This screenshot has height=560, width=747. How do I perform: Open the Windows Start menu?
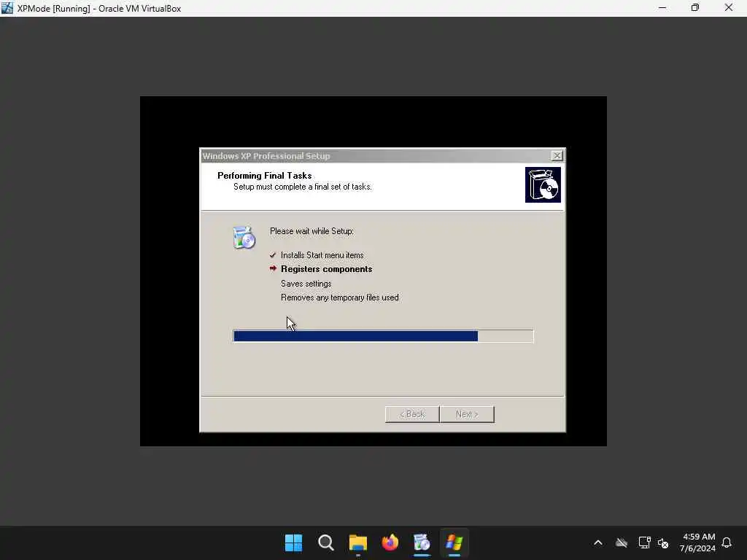click(293, 542)
